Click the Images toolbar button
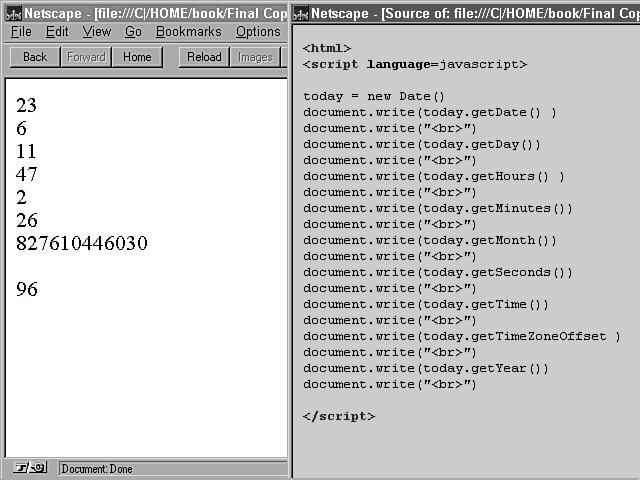This screenshot has height=480, width=640. (x=254, y=57)
